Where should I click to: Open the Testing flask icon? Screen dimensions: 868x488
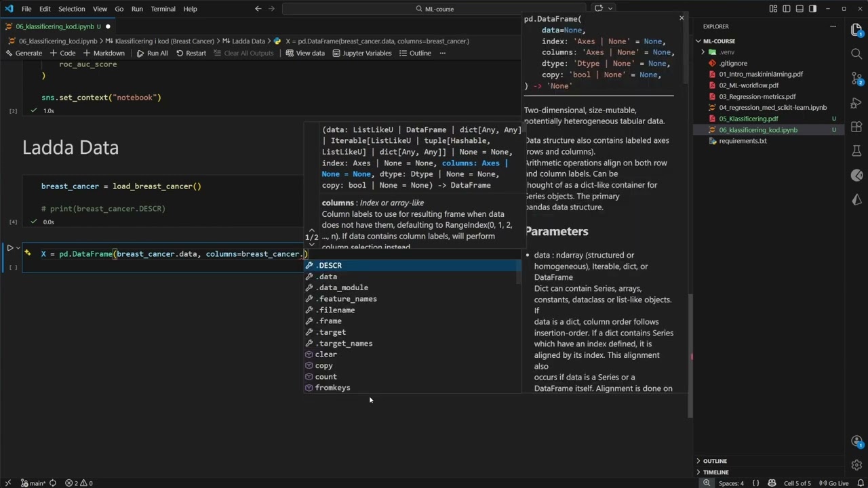pos(856,151)
